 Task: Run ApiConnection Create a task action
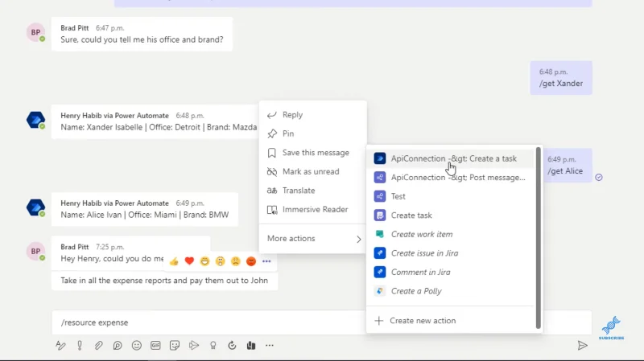pyautogui.click(x=451, y=158)
